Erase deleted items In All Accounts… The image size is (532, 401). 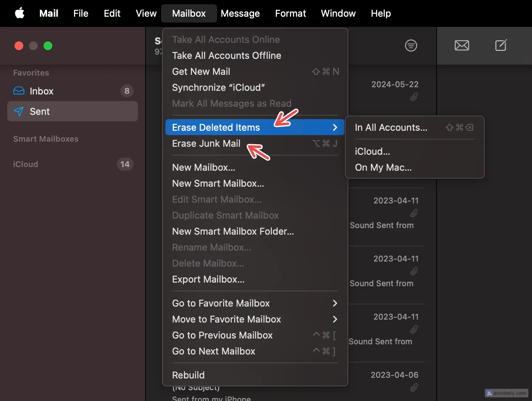(x=414, y=127)
